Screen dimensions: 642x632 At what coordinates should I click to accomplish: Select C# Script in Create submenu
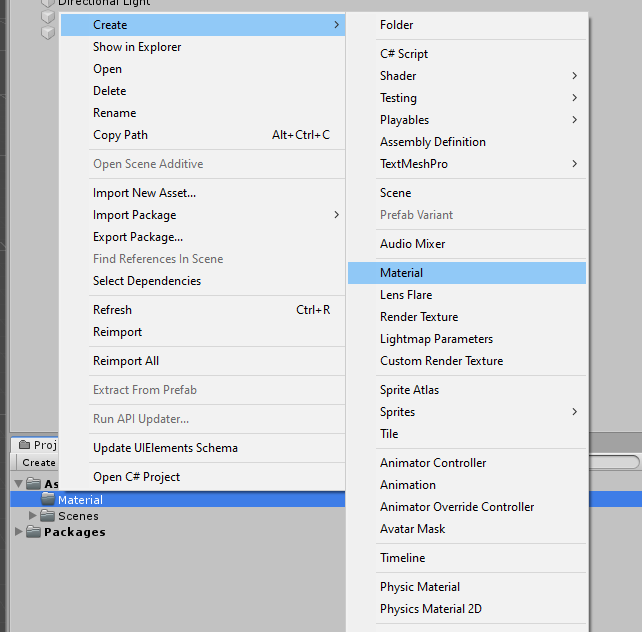404,54
